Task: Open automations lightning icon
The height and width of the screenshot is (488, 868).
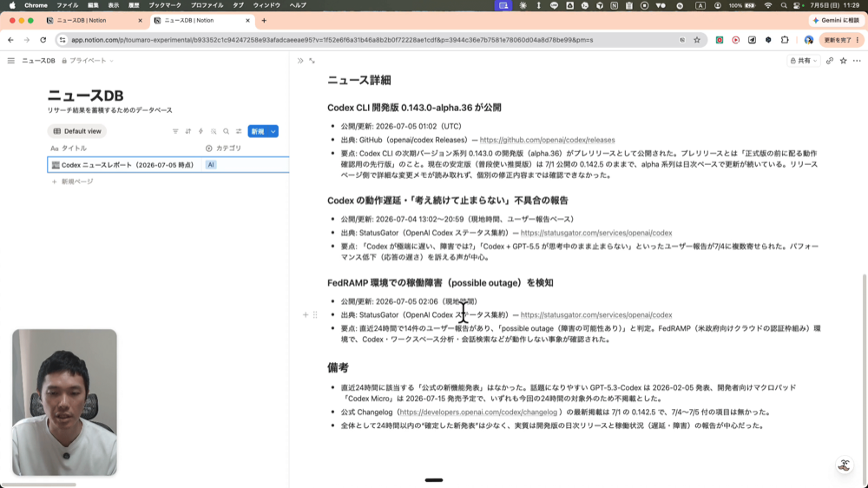Action: [201, 131]
